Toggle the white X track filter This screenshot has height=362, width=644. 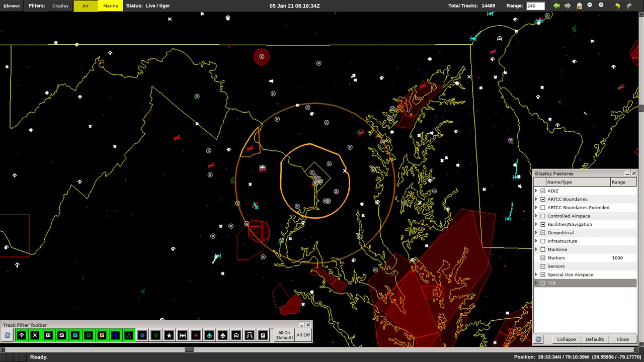click(x=35, y=335)
